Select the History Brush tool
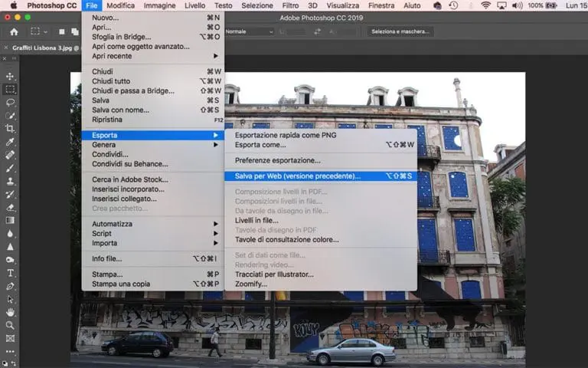This screenshot has width=588, height=368. click(10, 195)
